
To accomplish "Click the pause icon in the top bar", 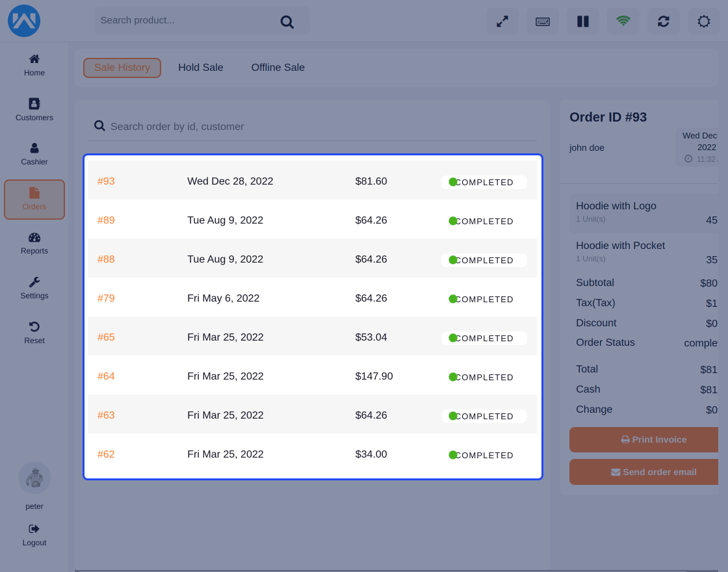I will tap(582, 21).
